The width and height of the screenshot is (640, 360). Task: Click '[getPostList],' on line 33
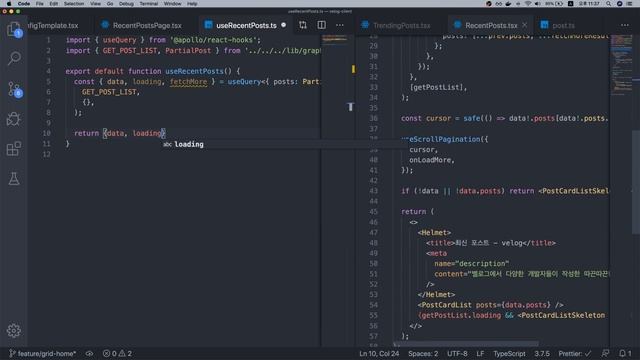pos(438,87)
